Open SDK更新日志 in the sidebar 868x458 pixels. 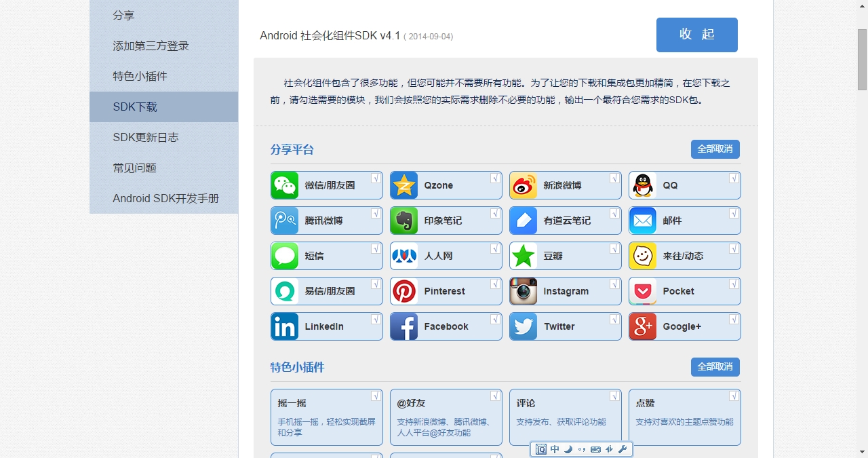click(146, 137)
